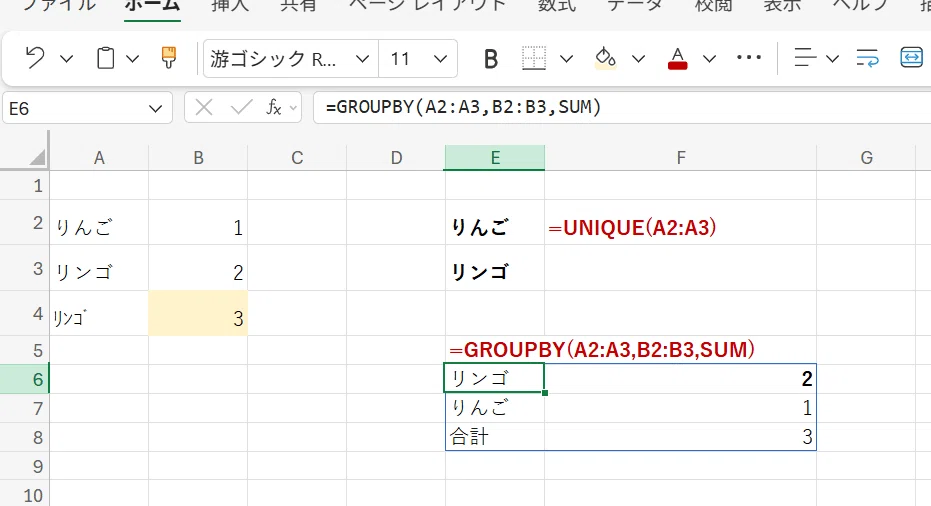
Task: Select cell B2 with value 1
Action: pos(198,223)
